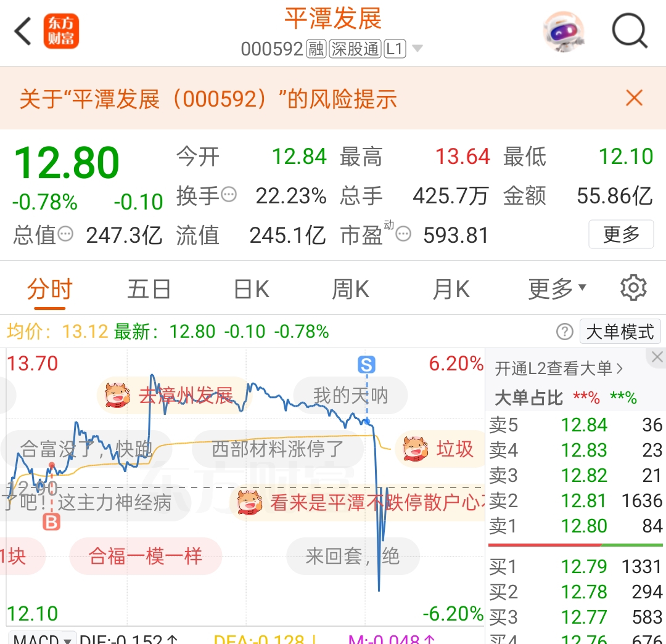Open the search magnifier icon
This screenshot has width=666, height=644.
click(630, 31)
